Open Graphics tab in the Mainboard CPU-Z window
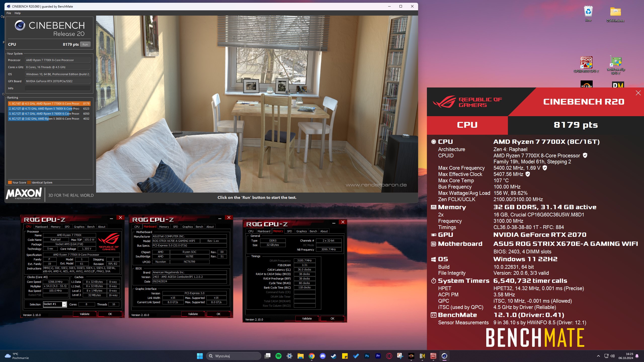The width and height of the screenshot is (644, 362). 188,227
